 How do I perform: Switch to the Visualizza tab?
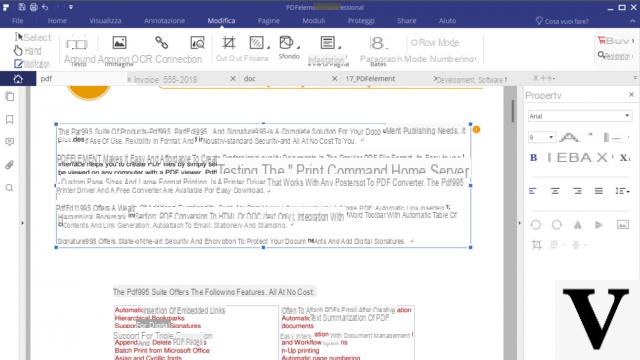point(105,20)
